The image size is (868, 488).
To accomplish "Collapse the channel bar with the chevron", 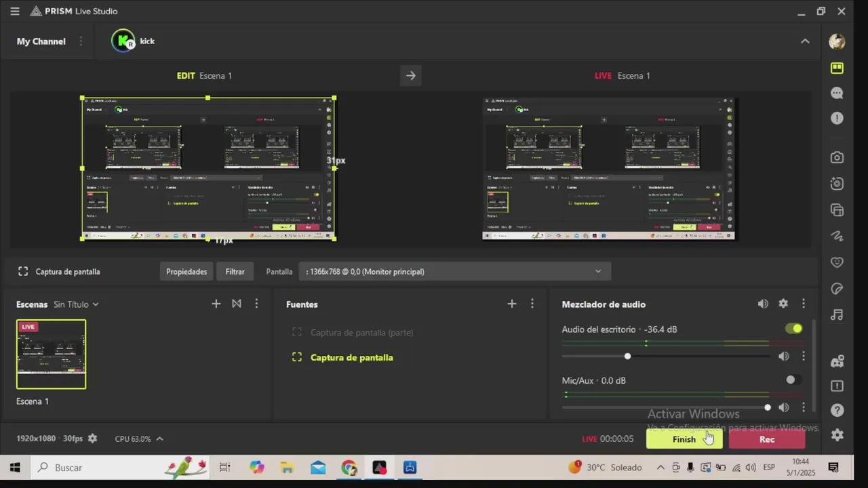I will (805, 41).
